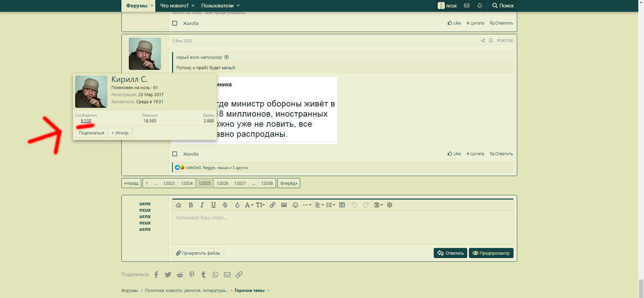The width and height of the screenshot is (644, 298).
Task: Share post #240.500 via share icon
Action: point(483,41)
